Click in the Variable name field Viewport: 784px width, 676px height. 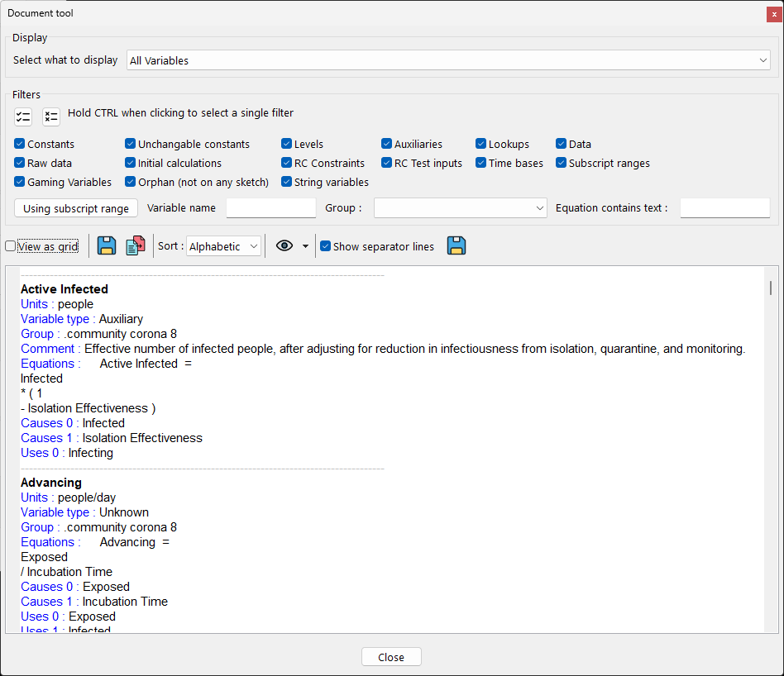coord(270,207)
